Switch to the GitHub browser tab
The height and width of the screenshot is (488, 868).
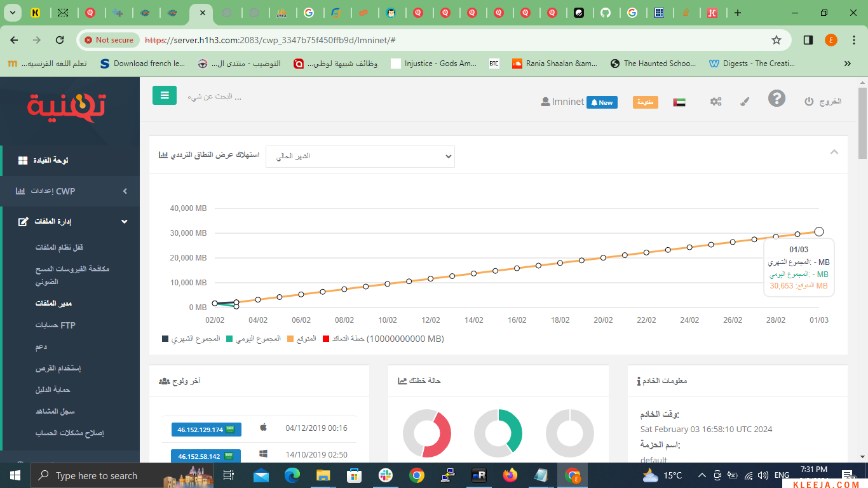(x=606, y=13)
